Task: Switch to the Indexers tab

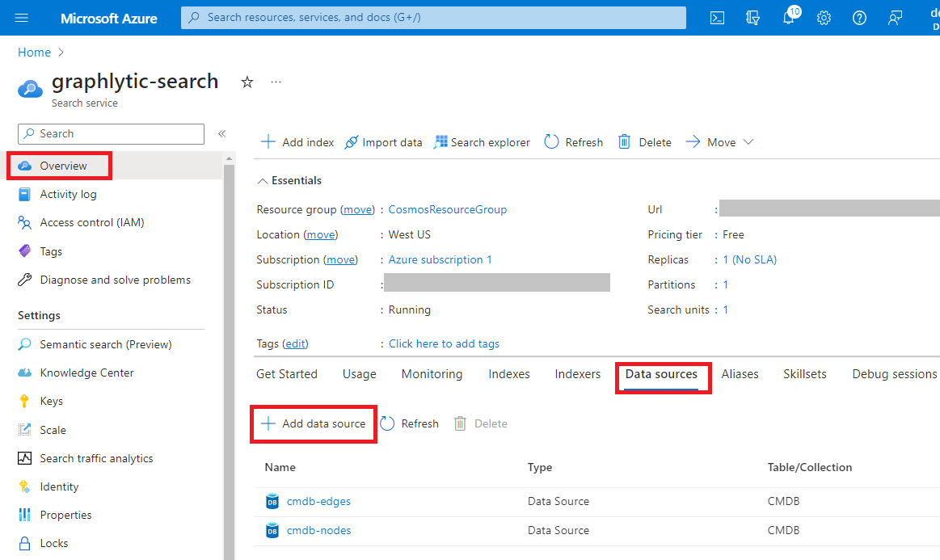Action: (577, 374)
